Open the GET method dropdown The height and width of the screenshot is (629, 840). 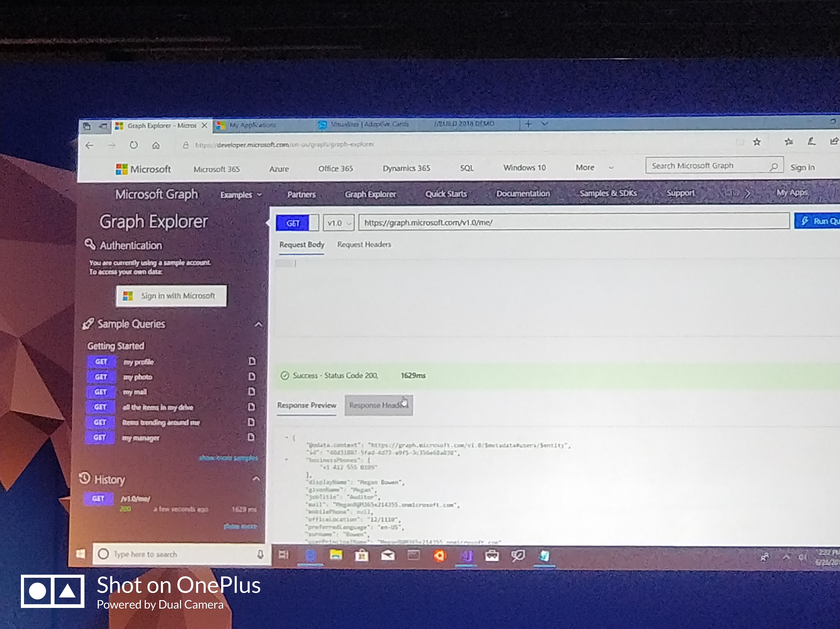point(297,223)
